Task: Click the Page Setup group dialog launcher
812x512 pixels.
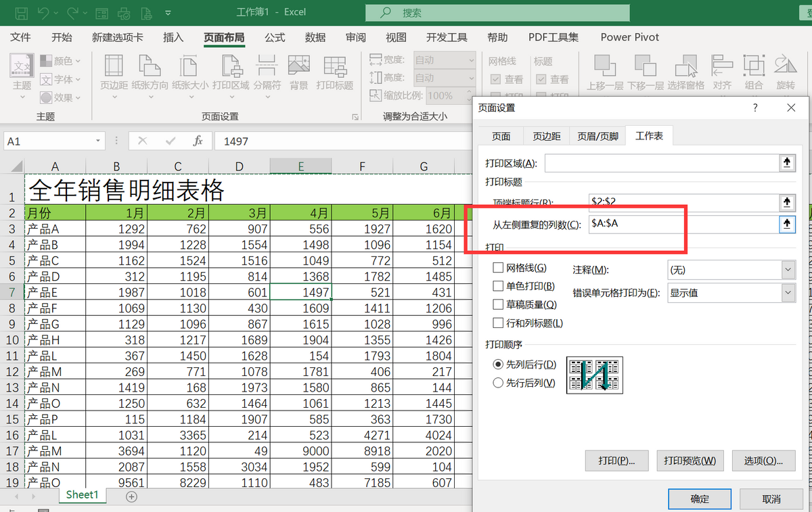Action: click(x=355, y=117)
